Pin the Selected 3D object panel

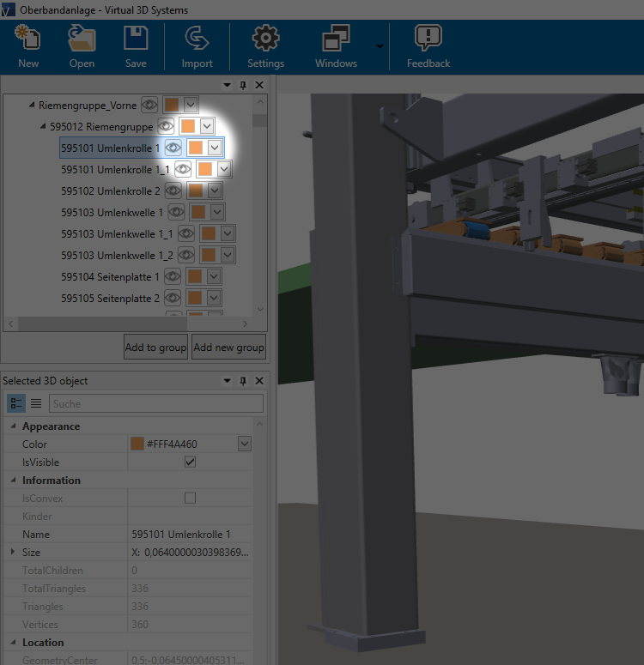click(243, 381)
